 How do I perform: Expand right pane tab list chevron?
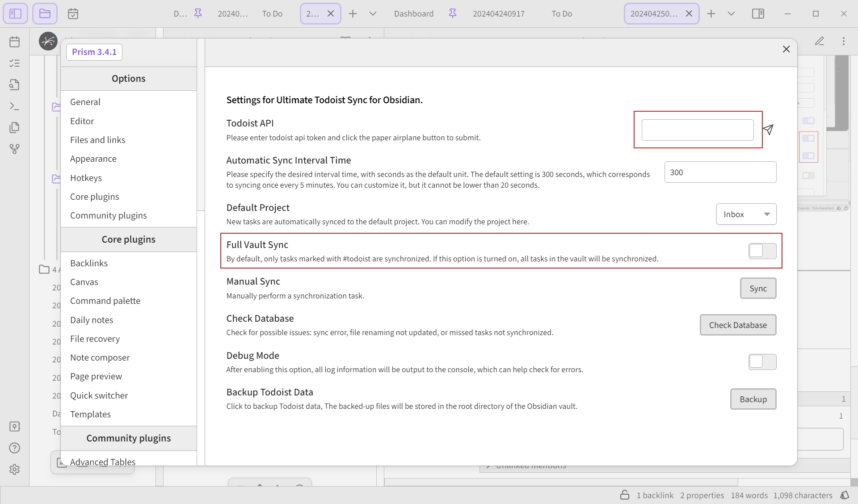(731, 13)
